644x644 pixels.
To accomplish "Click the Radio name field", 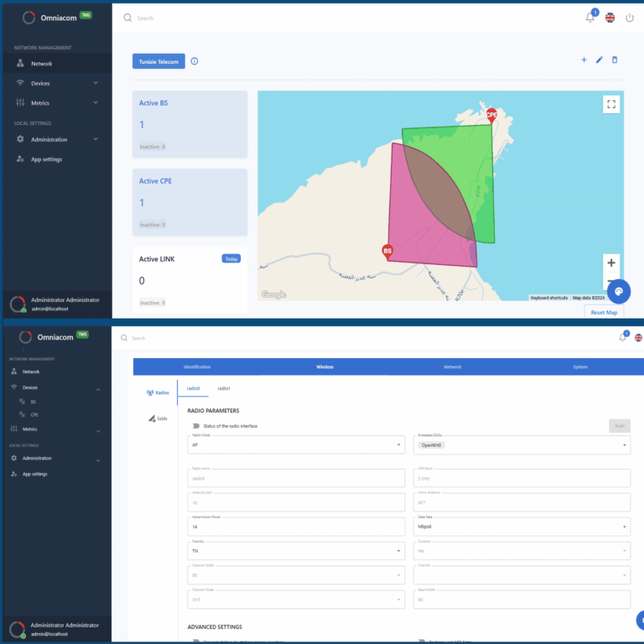I will click(x=296, y=478).
